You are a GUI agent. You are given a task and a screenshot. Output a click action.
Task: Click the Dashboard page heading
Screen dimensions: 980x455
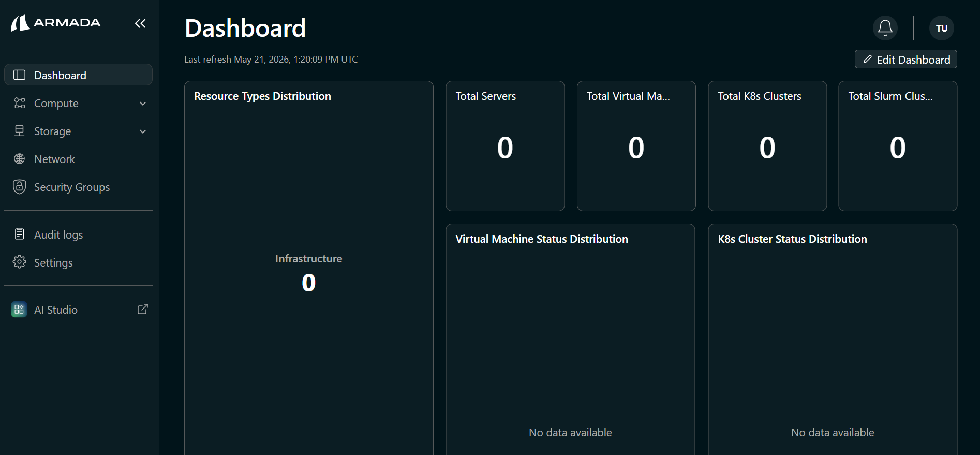click(245, 28)
